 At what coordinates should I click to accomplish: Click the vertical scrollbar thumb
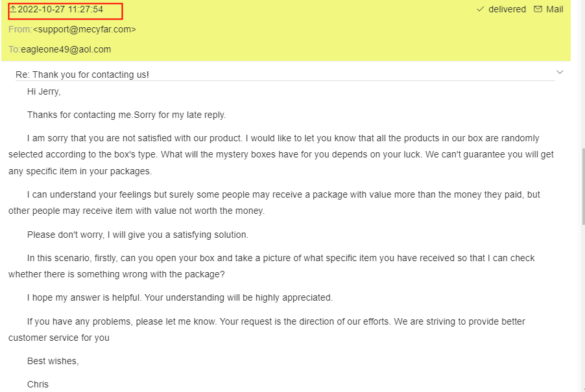(x=582, y=186)
